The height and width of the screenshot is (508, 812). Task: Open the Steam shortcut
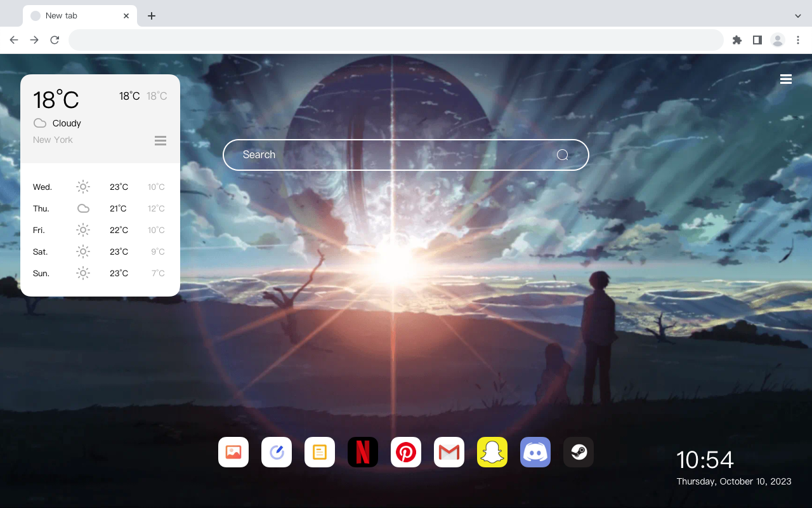pyautogui.click(x=579, y=452)
